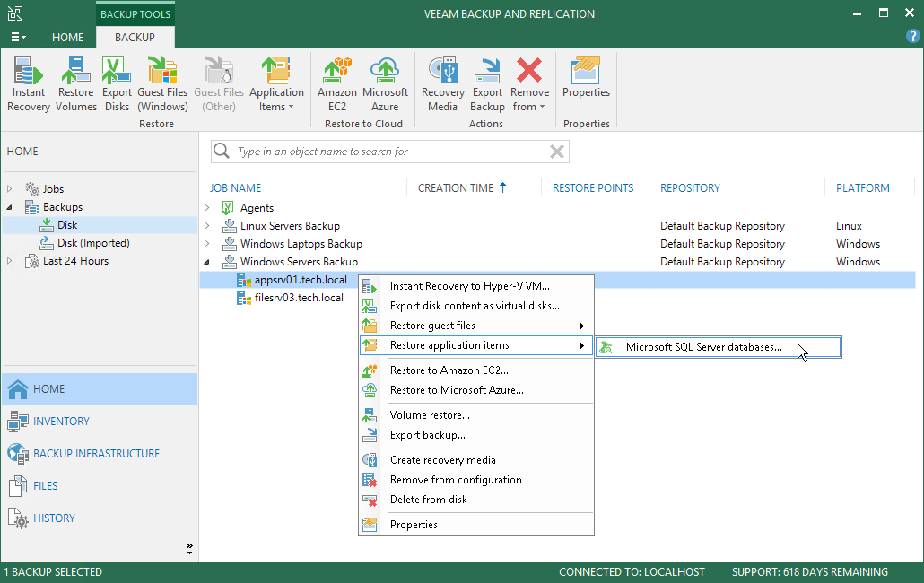924x583 pixels.
Task: Click the Agents job entry
Action: point(257,208)
